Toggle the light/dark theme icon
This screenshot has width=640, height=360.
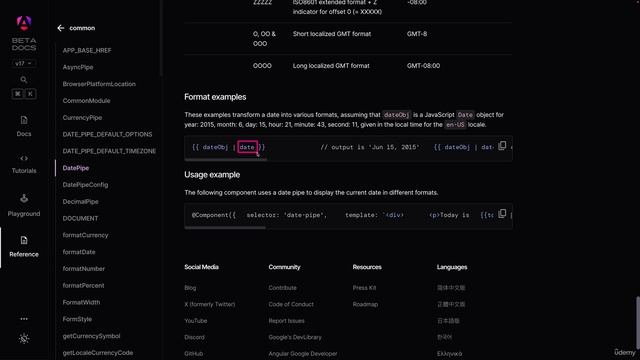coord(24,338)
